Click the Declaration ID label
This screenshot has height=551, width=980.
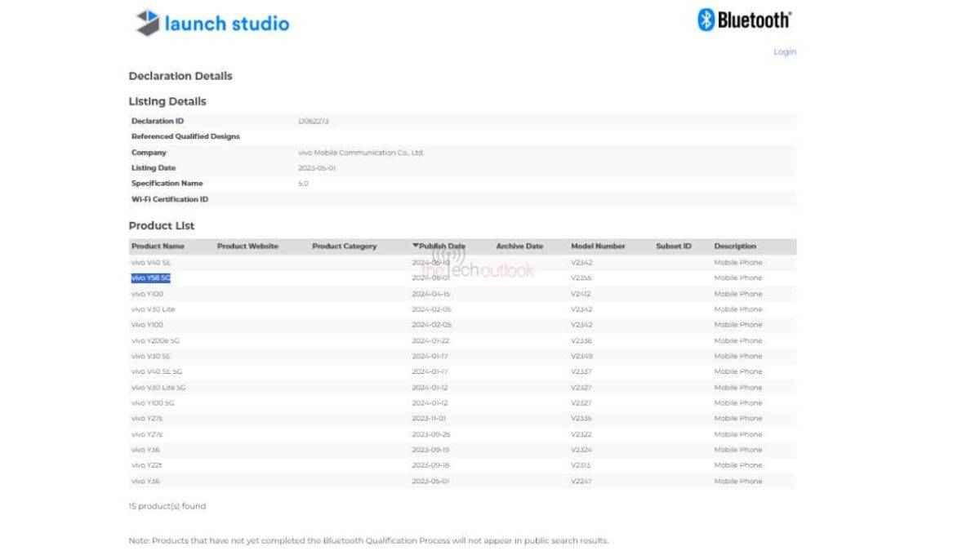coord(158,121)
